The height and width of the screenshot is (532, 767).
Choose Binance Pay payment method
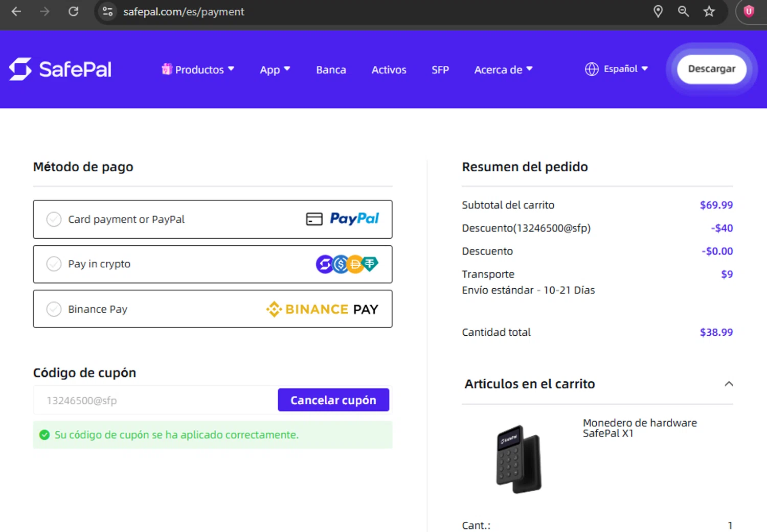[x=213, y=309]
